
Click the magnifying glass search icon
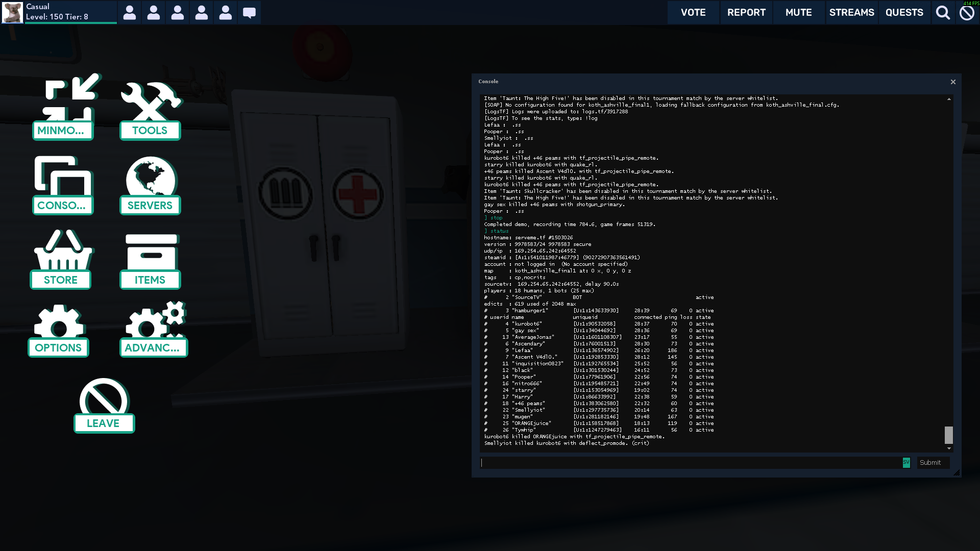coord(943,12)
